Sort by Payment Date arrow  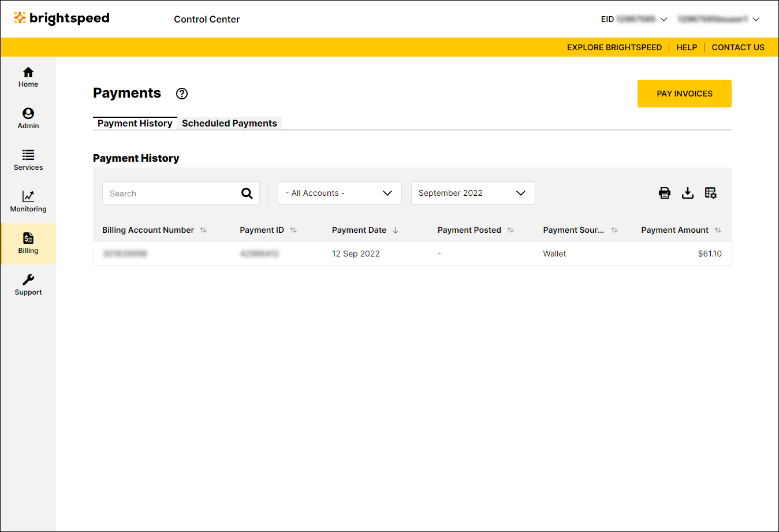[x=396, y=230]
